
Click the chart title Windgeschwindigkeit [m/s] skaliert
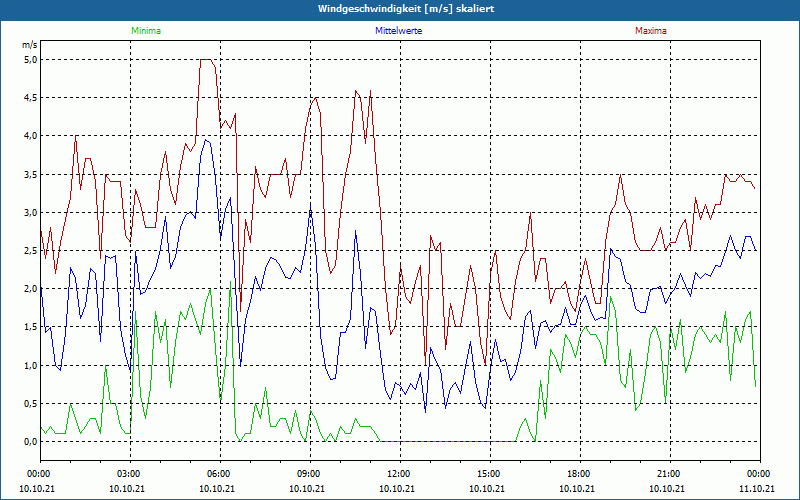click(x=406, y=9)
